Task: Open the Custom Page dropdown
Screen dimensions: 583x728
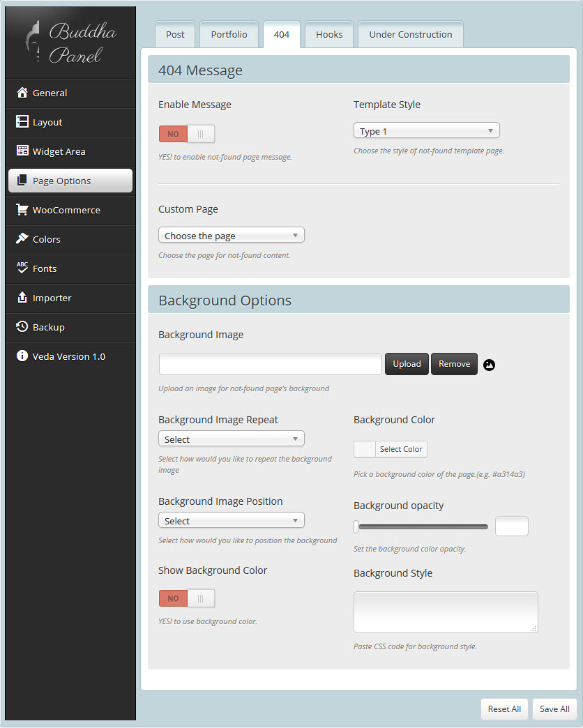Action: [231, 236]
